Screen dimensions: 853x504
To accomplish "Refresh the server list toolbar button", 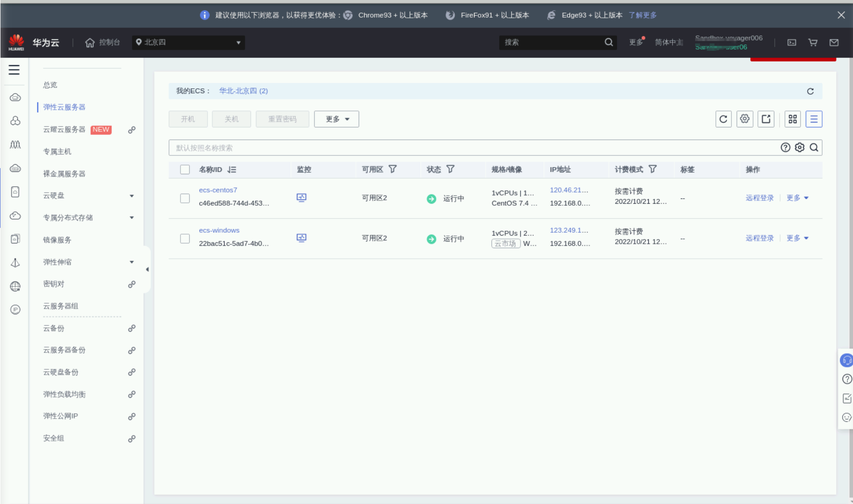I will (x=723, y=119).
